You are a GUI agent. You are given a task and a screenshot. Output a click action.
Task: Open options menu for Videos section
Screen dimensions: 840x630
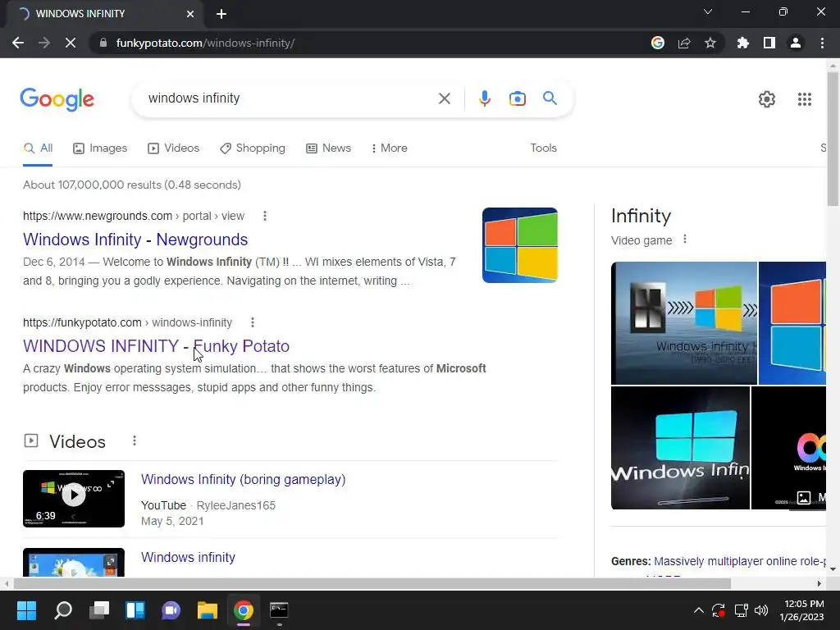pos(135,441)
